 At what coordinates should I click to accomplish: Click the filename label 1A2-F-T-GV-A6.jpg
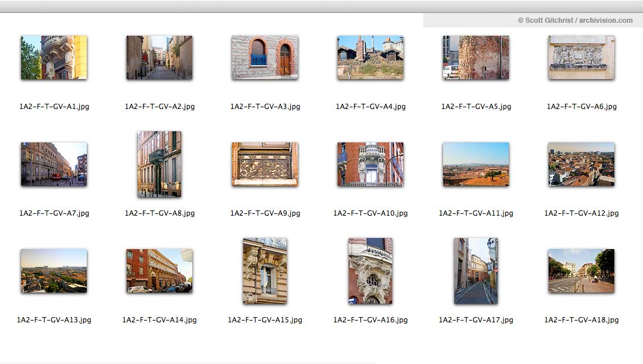tap(581, 107)
